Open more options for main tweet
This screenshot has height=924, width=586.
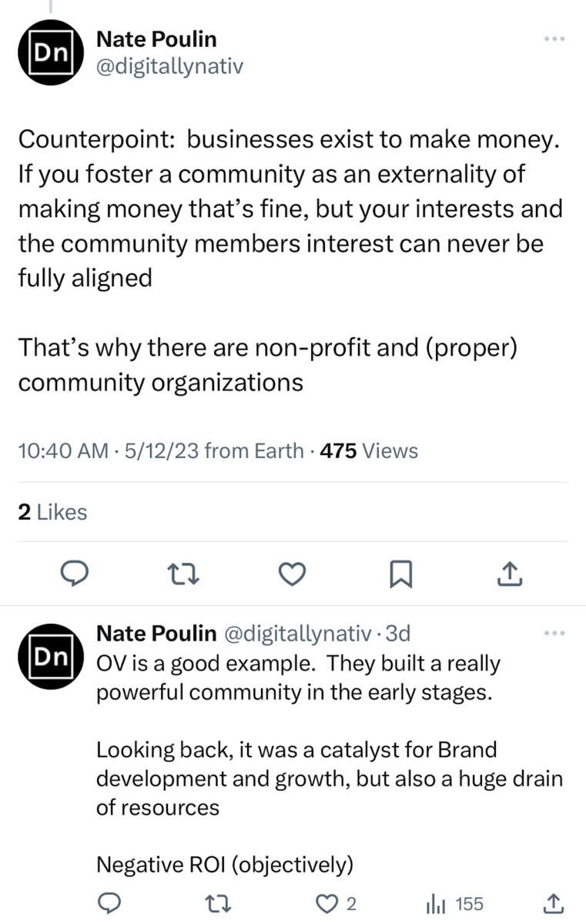click(x=554, y=38)
